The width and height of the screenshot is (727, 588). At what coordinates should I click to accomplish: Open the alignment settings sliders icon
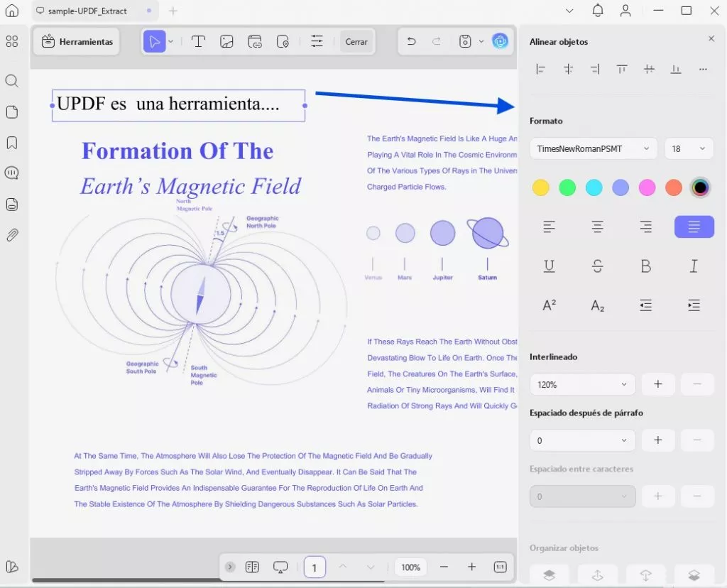[317, 41]
